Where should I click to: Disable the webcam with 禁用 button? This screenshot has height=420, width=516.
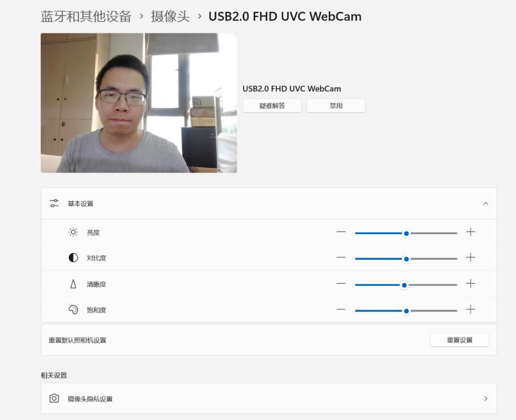point(336,105)
